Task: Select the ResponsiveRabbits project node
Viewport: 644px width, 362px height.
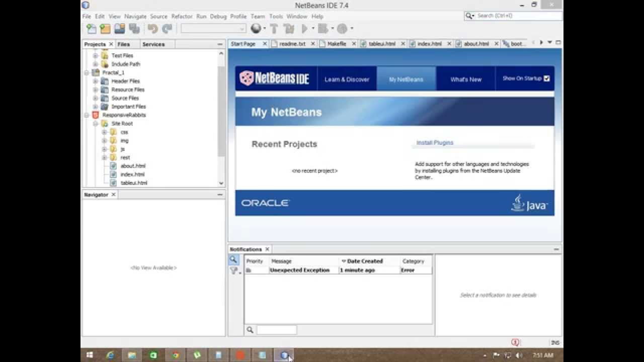Action: (x=124, y=115)
